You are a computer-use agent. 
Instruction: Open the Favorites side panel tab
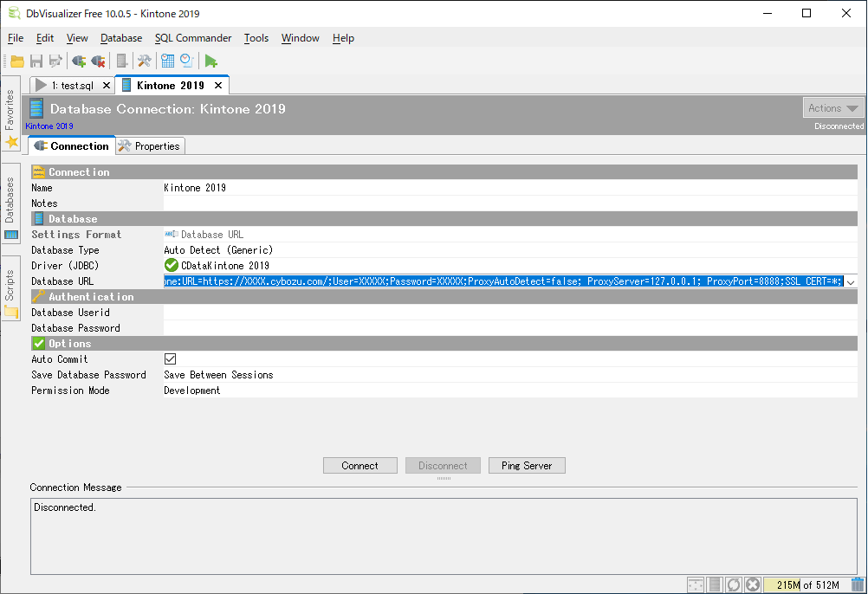[x=10, y=113]
